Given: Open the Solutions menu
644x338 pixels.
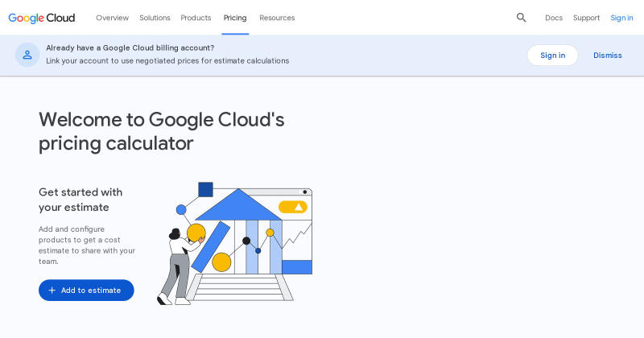Looking at the screenshot, I should pyautogui.click(x=155, y=18).
